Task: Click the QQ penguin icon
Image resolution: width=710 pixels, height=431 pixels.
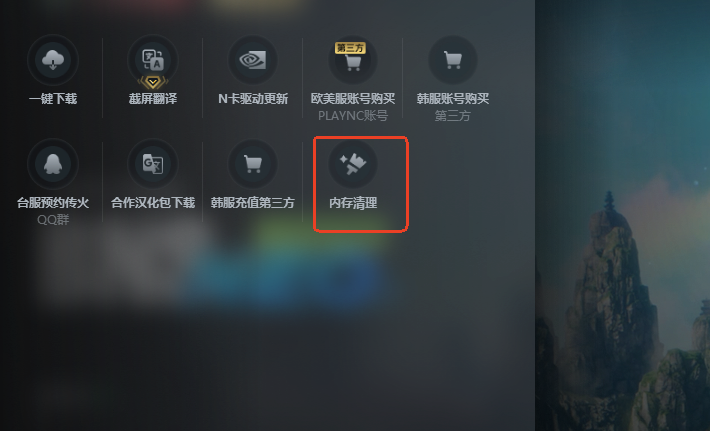Action: pos(53,163)
